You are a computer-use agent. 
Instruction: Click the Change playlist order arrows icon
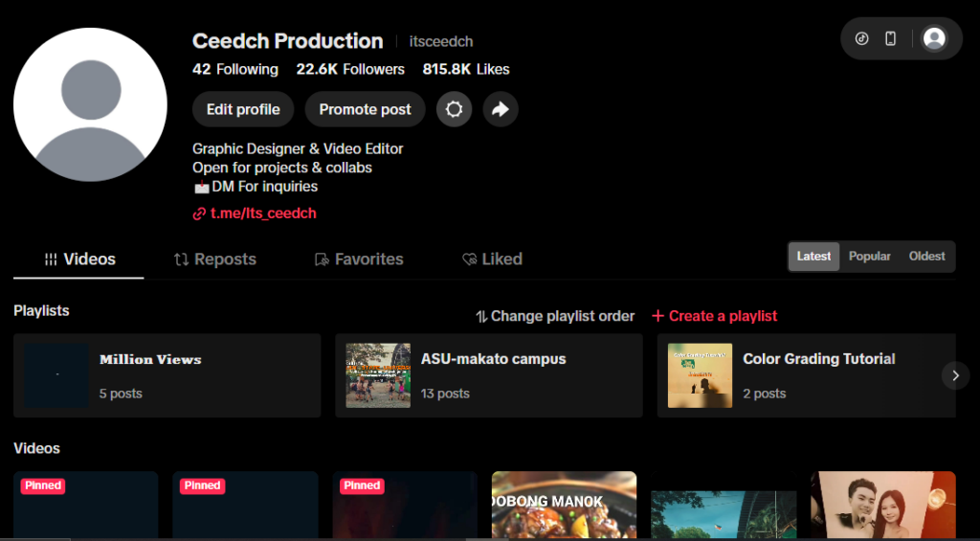click(481, 317)
